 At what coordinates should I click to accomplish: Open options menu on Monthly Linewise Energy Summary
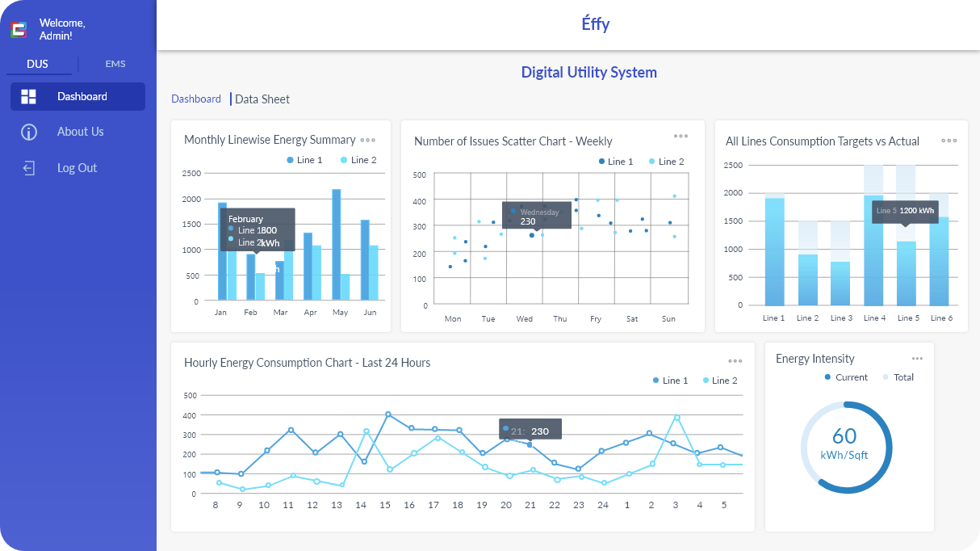(x=371, y=141)
